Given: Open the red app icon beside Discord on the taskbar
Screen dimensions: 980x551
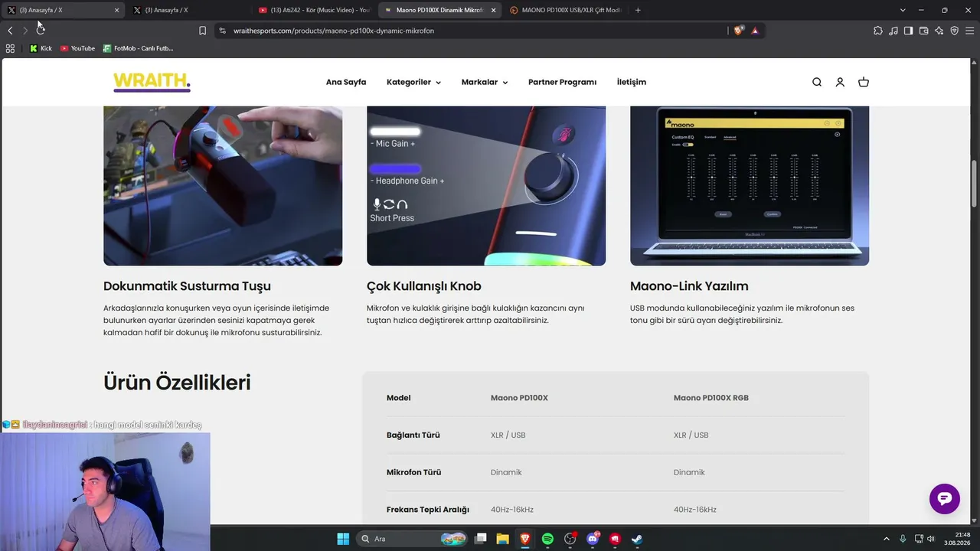Looking at the screenshot, I should coord(615,539).
